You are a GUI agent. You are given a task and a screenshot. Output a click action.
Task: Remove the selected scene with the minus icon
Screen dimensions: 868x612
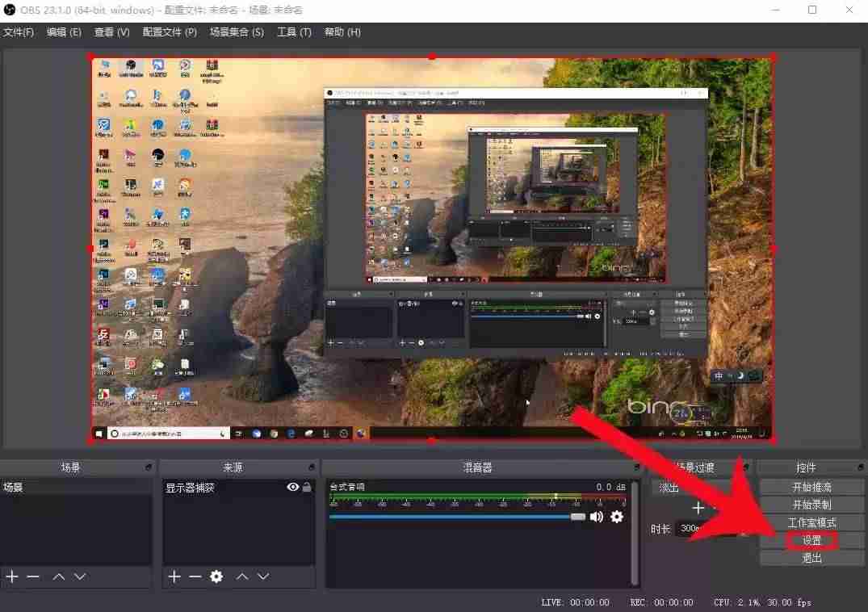pyautogui.click(x=32, y=576)
